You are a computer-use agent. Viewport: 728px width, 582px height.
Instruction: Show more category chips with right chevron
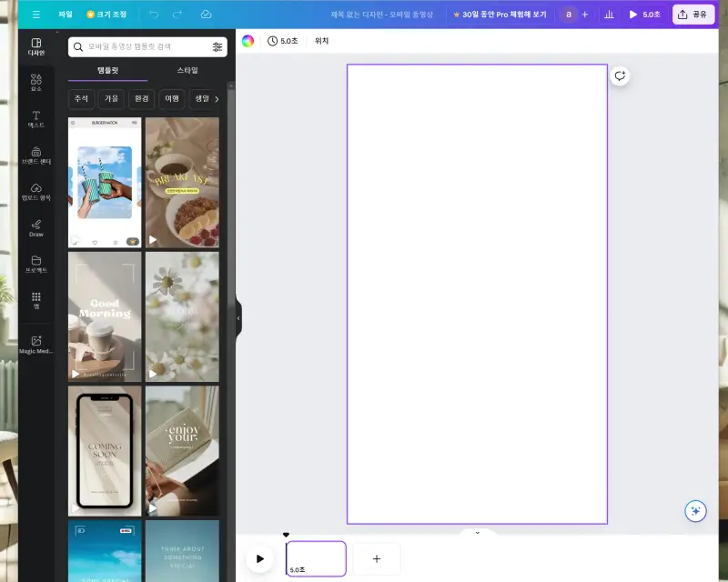tap(217, 99)
